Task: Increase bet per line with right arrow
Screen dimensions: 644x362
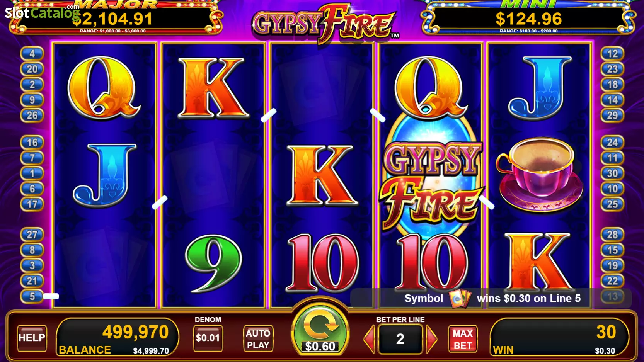Action: (431, 339)
